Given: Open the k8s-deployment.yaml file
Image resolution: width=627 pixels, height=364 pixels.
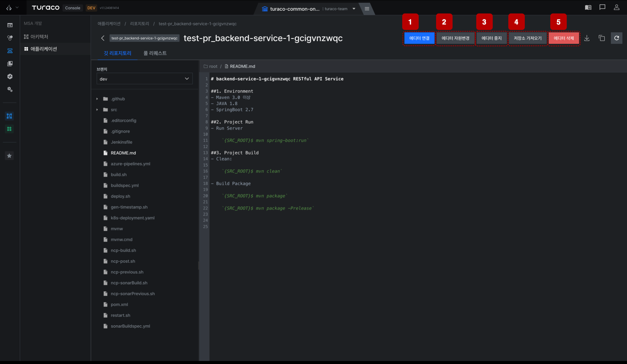Looking at the screenshot, I should (x=133, y=218).
